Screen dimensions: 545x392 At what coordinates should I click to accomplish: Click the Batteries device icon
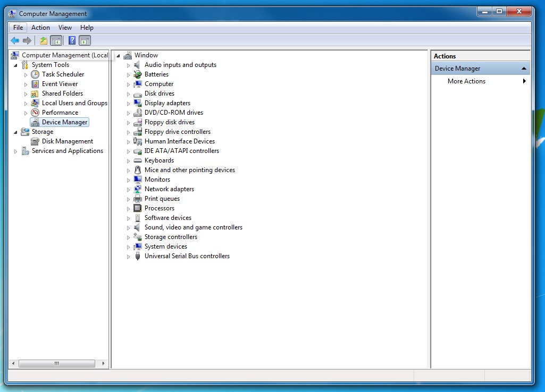point(138,74)
